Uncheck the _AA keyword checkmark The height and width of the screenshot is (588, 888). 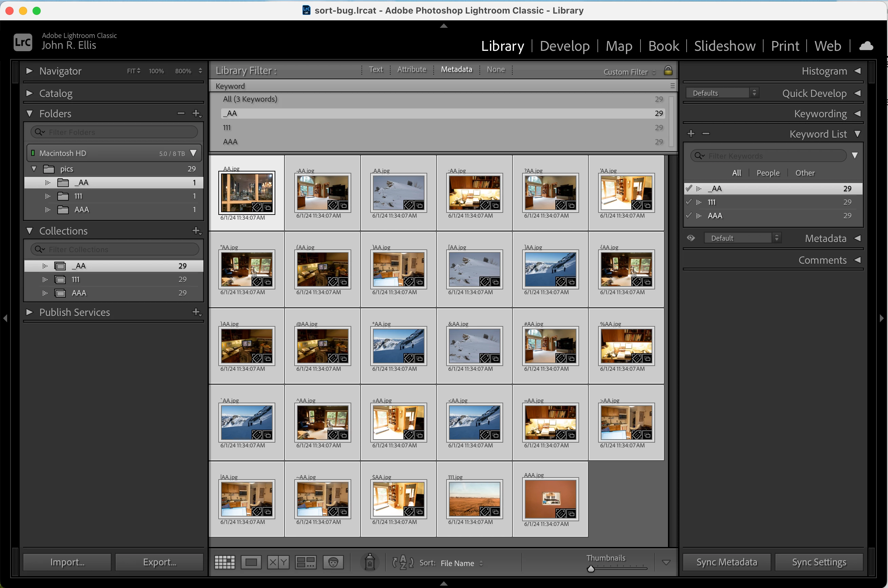(689, 188)
